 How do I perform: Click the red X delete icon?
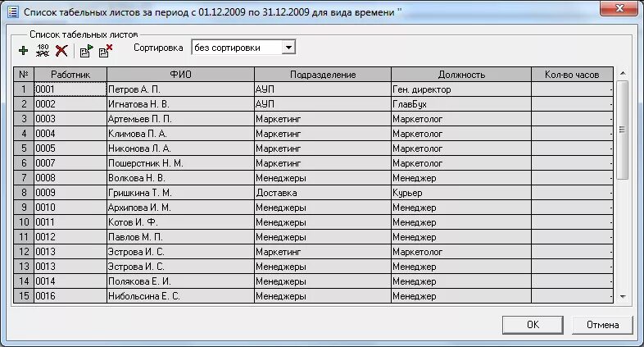pos(61,51)
